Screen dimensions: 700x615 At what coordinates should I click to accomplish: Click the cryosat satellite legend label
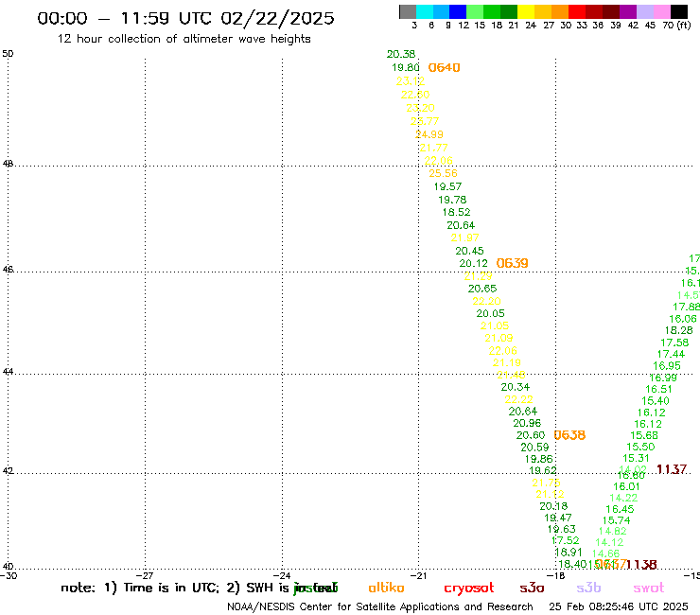(x=469, y=589)
